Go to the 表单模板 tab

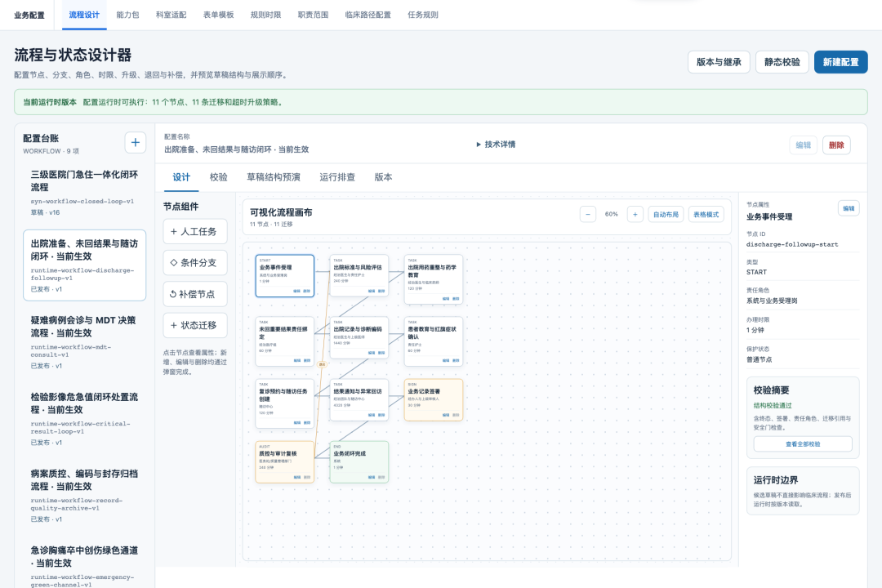tap(218, 15)
